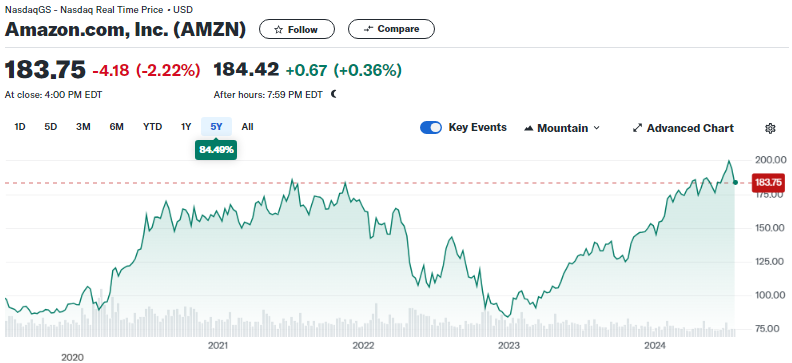The height and width of the screenshot is (363, 792).
Task: Click the 2022 label on time axis
Action: coord(363,346)
